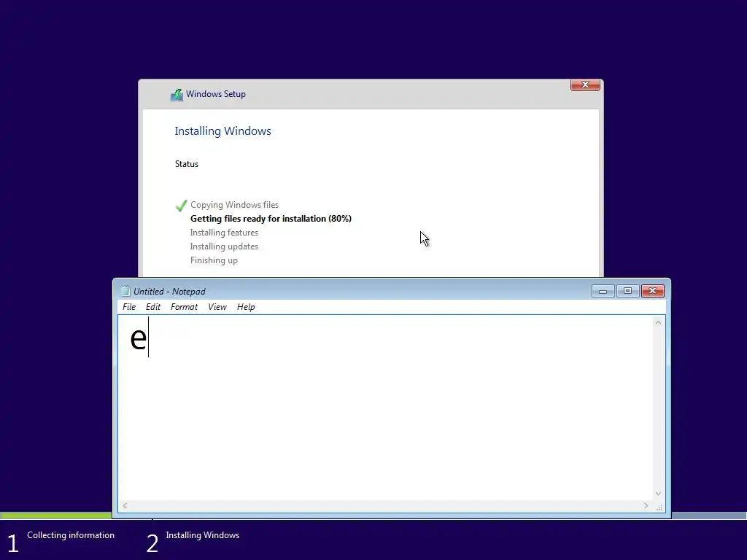Minimize the Notepad window

tap(603, 291)
